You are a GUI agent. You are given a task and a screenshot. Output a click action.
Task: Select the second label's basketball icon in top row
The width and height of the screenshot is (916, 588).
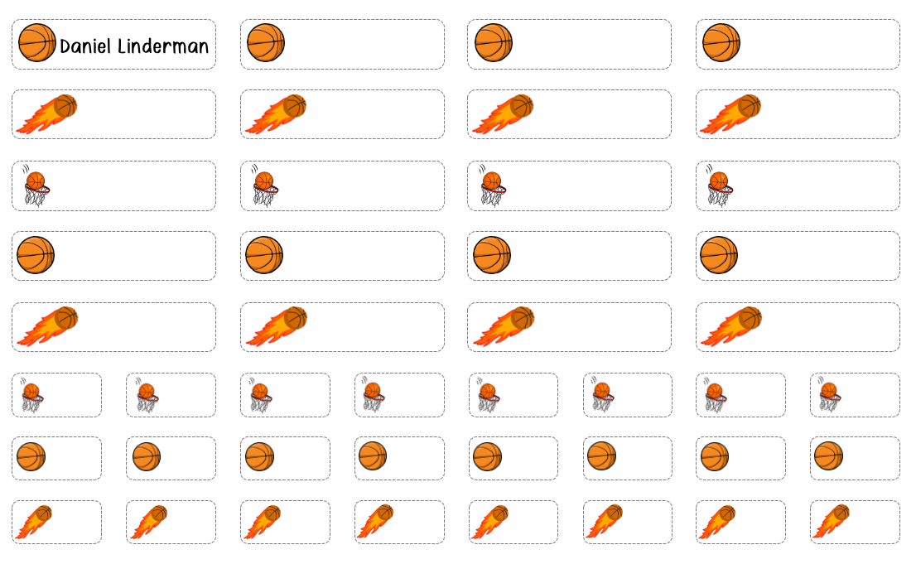click(266, 42)
